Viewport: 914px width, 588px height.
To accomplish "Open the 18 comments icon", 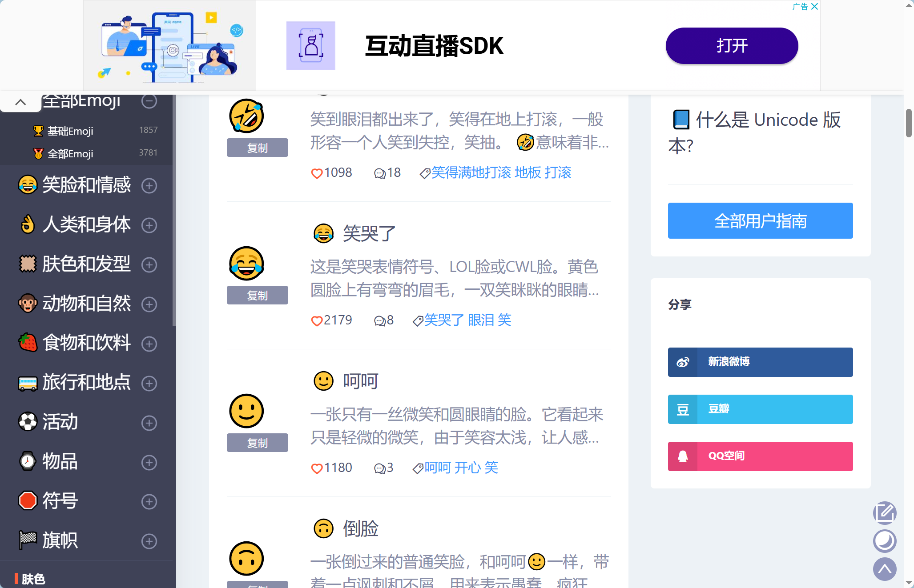I will tap(380, 173).
